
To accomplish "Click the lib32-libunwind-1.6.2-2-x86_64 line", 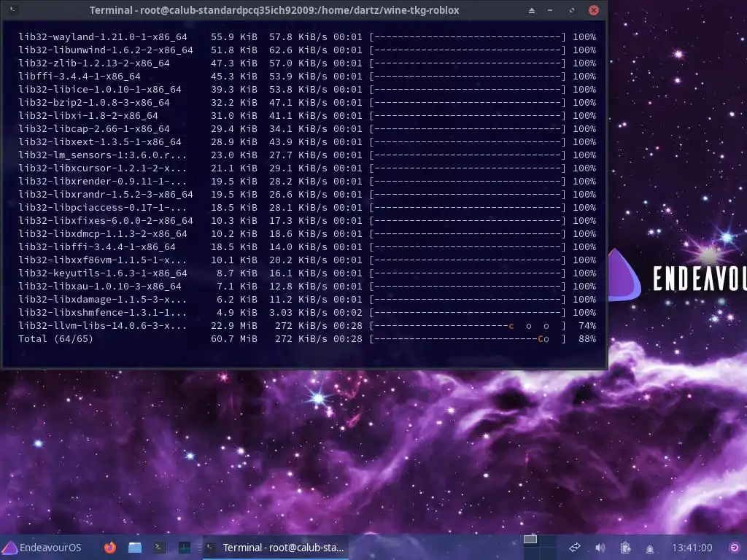I will point(307,50).
